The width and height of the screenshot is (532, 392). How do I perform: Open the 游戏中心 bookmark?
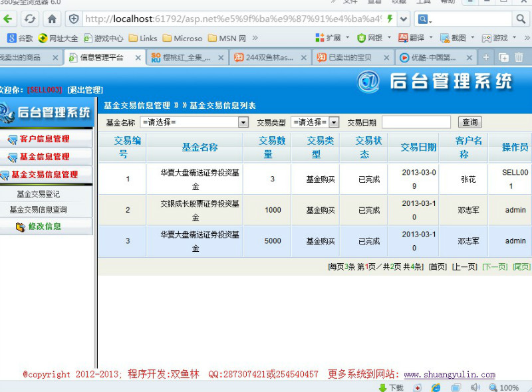click(104, 39)
